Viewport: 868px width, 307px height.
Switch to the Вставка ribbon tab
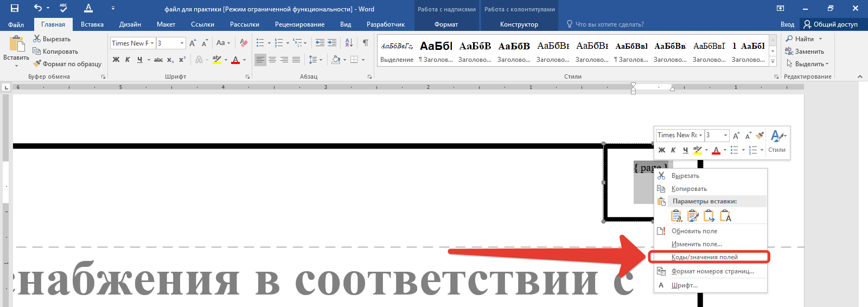click(92, 24)
